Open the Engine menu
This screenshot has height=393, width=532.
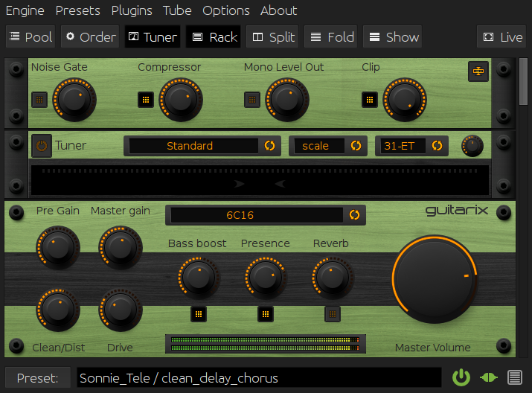tap(25, 10)
